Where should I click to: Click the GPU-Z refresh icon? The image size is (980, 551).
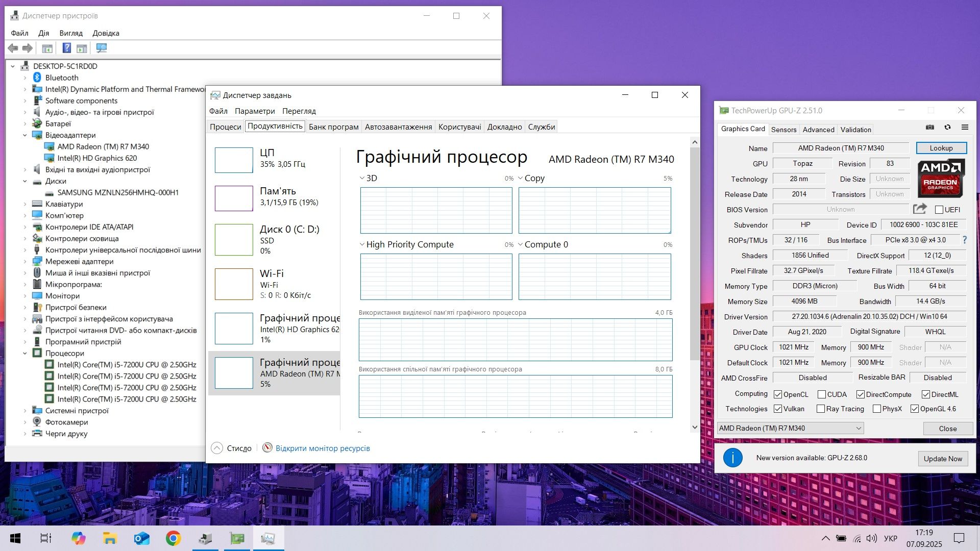[x=947, y=127]
